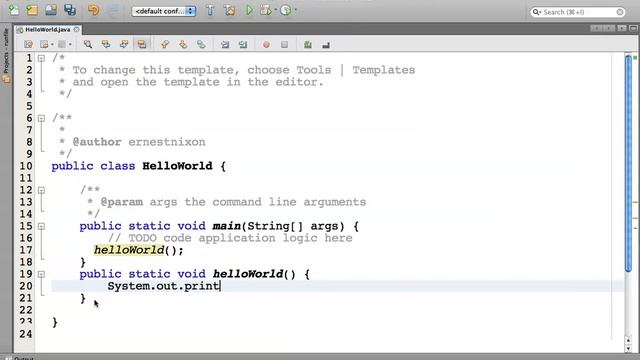This screenshot has height=360, width=640.
Task: Focus the Search input field
Action: (x=578, y=12)
